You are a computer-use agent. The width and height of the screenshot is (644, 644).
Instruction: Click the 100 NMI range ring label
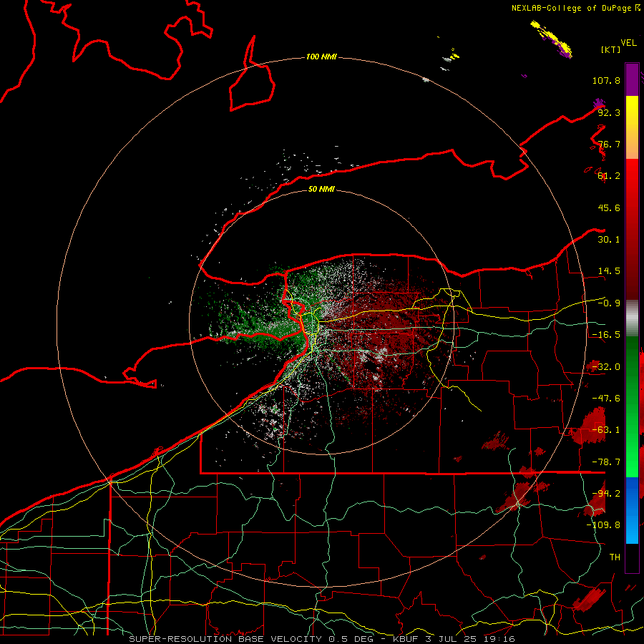pos(321,57)
